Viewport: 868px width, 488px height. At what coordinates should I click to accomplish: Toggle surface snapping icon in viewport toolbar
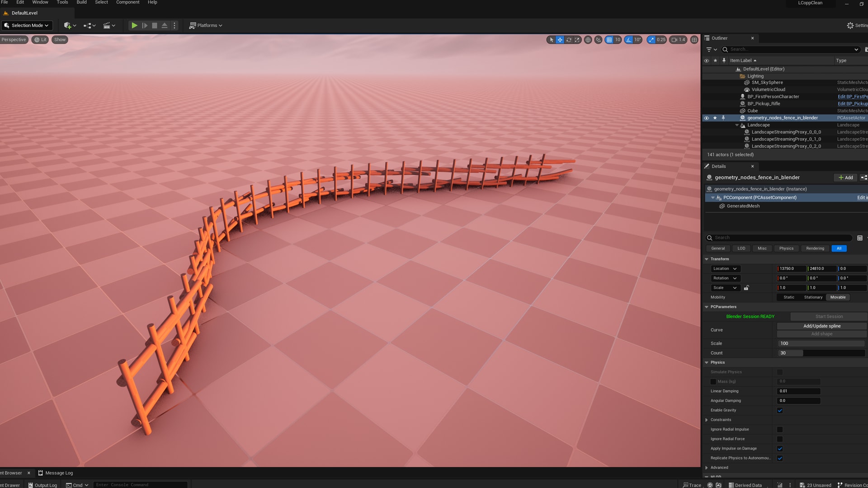click(598, 40)
